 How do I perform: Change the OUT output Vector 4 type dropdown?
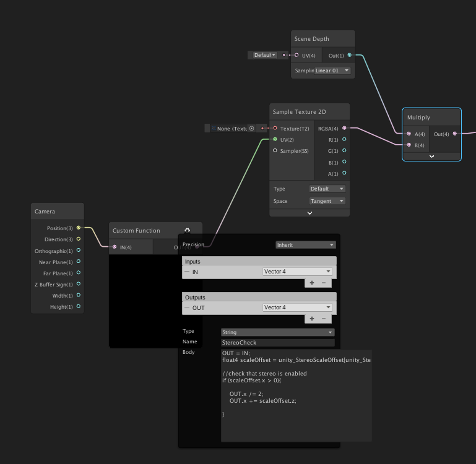pyautogui.click(x=298, y=307)
